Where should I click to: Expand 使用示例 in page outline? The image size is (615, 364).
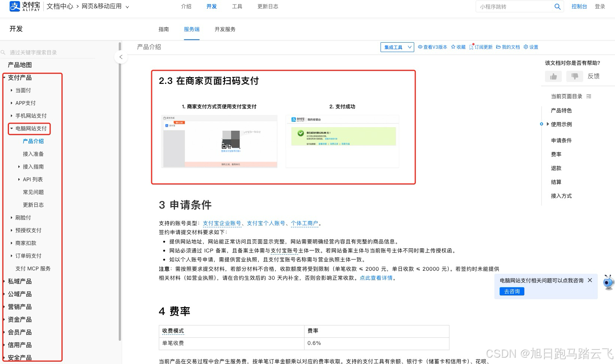[548, 124]
